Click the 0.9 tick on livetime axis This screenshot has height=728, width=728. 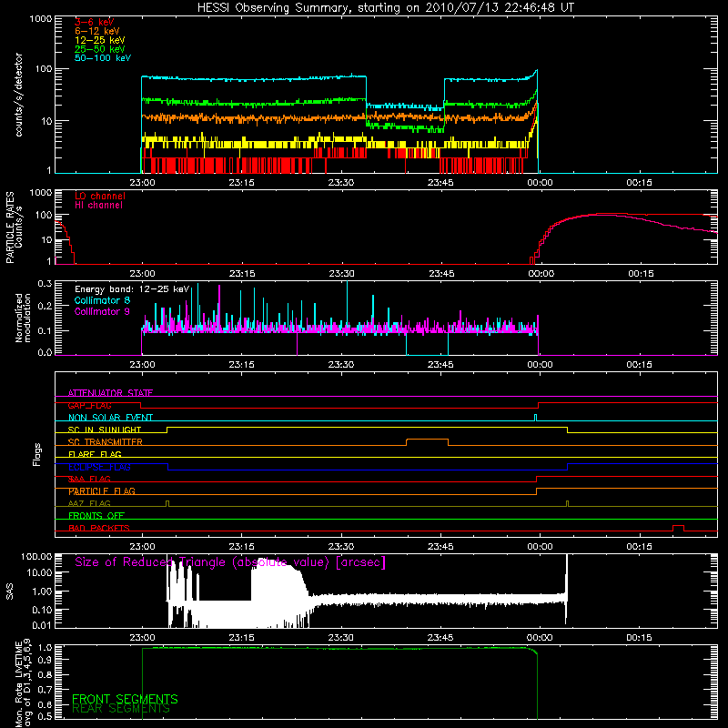point(46,660)
